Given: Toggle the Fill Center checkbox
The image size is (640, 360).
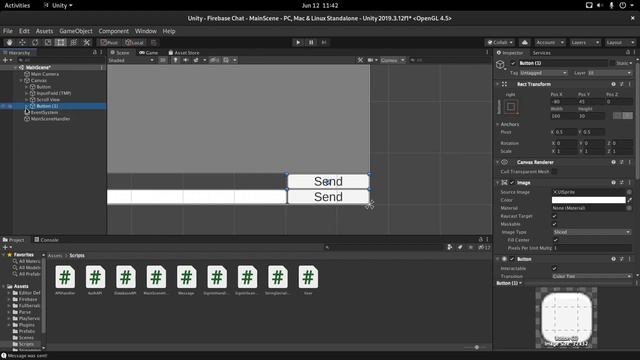Looking at the screenshot, I should pos(555,240).
